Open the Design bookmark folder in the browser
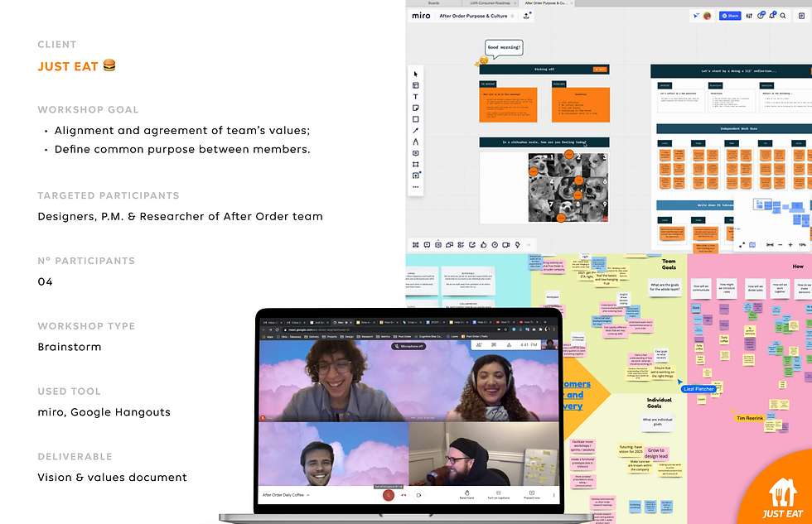The image size is (812, 524). (x=349, y=337)
